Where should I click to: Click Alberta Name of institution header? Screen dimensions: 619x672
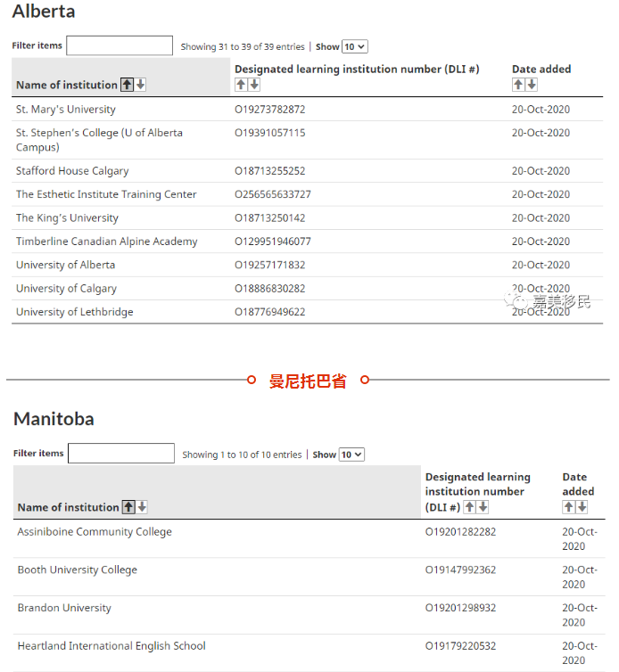[x=67, y=86]
